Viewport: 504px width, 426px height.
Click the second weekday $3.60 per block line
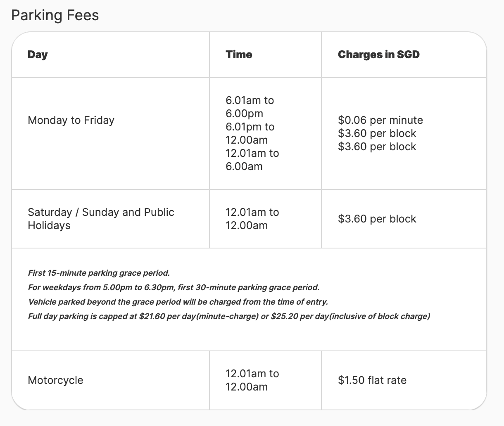(377, 133)
